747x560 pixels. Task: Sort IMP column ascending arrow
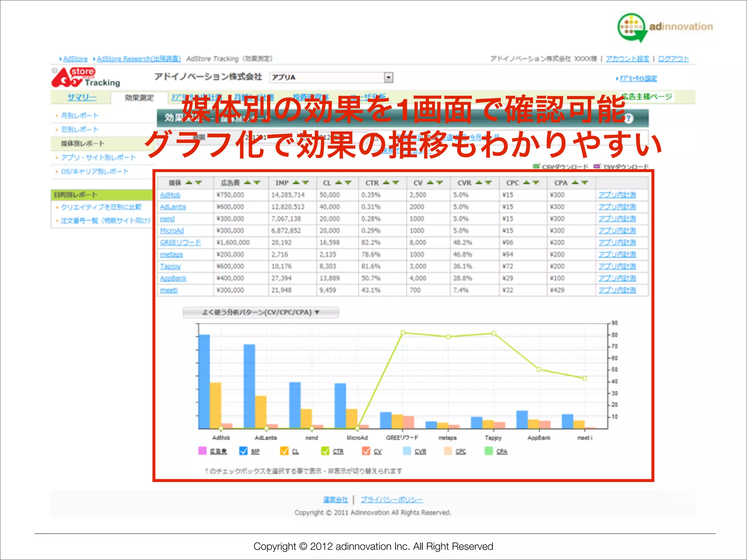point(296,182)
